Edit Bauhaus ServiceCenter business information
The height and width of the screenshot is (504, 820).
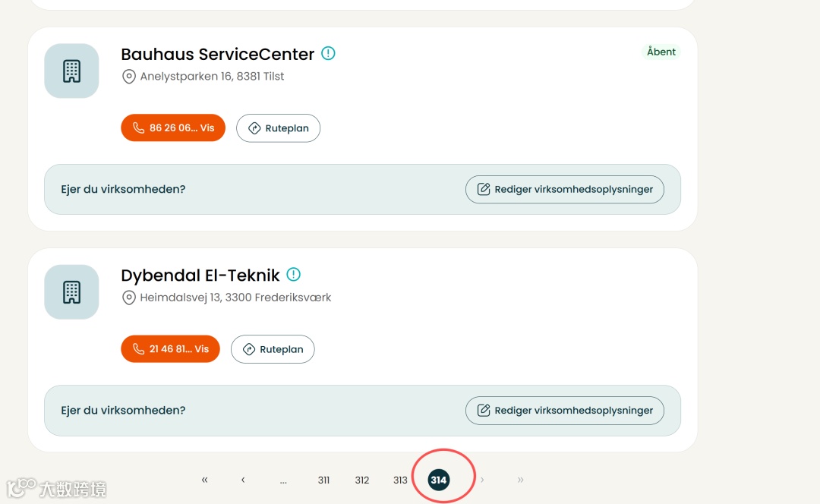tap(564, 189)
